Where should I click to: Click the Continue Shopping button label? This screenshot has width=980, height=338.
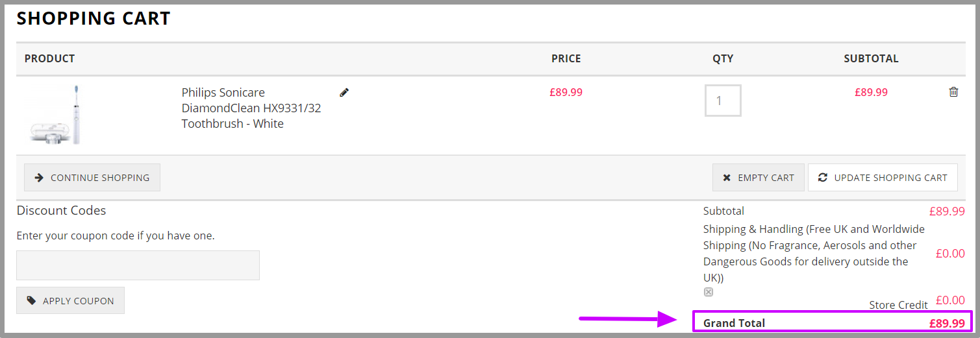tap(100, 178)
